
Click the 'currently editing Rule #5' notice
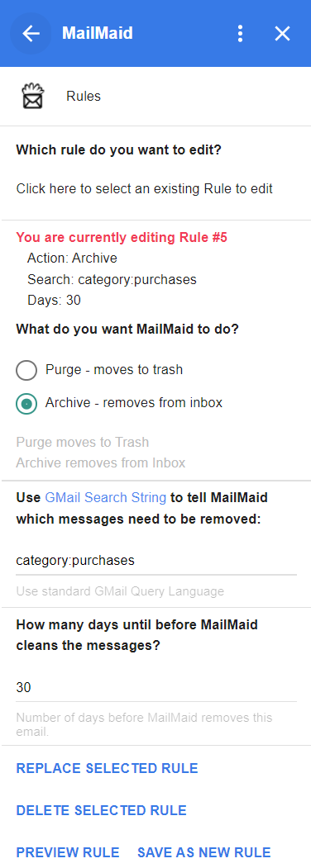point(122,238)
